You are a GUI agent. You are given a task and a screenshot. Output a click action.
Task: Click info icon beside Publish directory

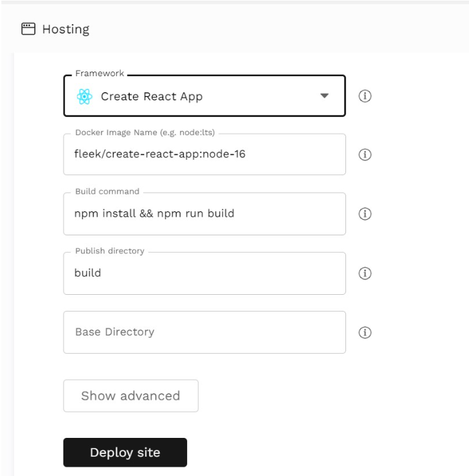(x=365, y=273)
